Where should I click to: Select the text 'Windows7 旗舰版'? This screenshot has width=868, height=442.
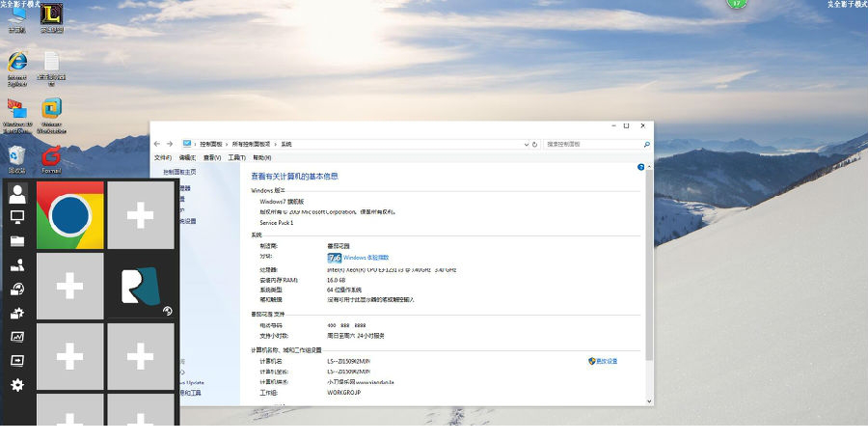pos(282,202)
